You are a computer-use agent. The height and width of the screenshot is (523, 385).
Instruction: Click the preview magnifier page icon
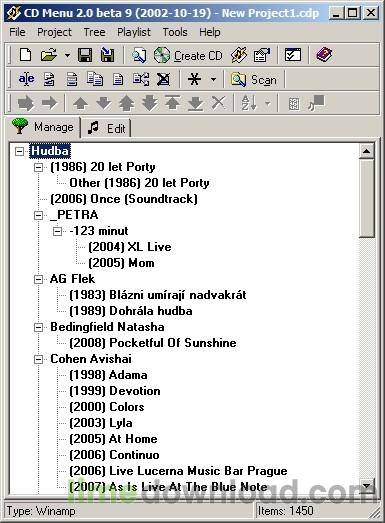click(139, 55)
